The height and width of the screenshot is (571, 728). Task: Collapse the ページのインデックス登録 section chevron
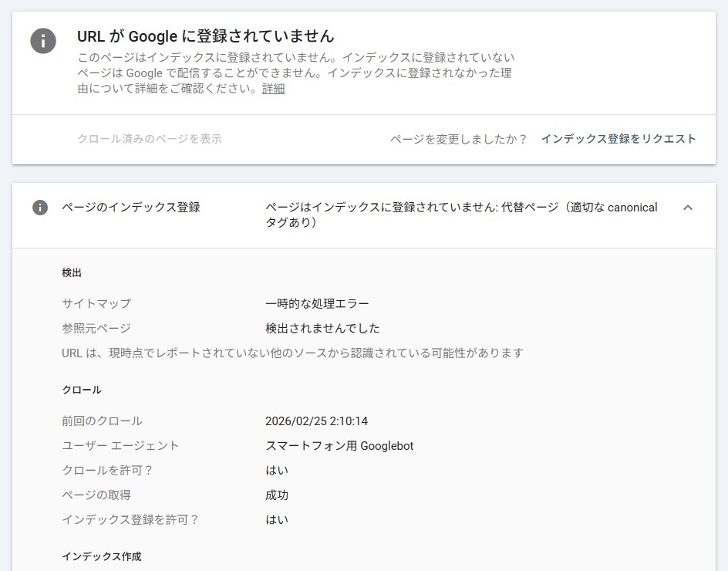pyautogui.click(x=688, y=208)
